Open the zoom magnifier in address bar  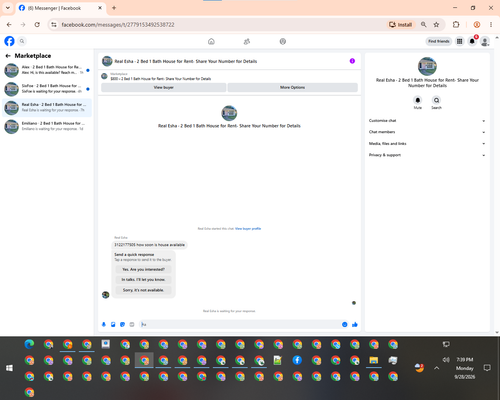pos(424,25)
